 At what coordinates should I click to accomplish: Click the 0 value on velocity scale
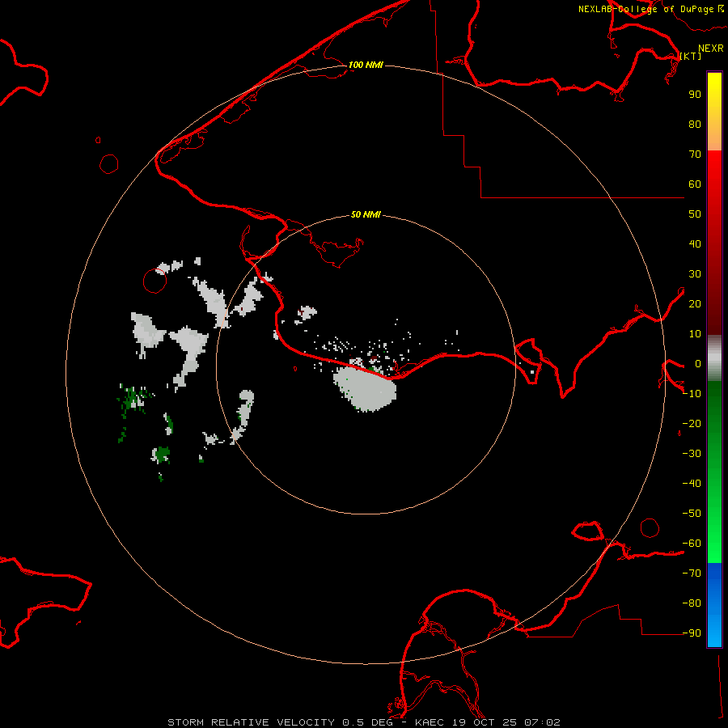tap(698, 364)
